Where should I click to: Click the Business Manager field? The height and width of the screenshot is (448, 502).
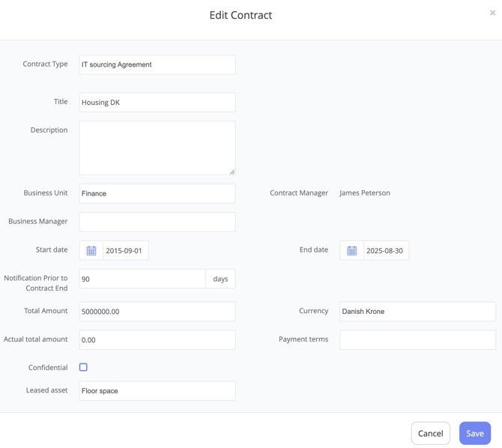157,222
